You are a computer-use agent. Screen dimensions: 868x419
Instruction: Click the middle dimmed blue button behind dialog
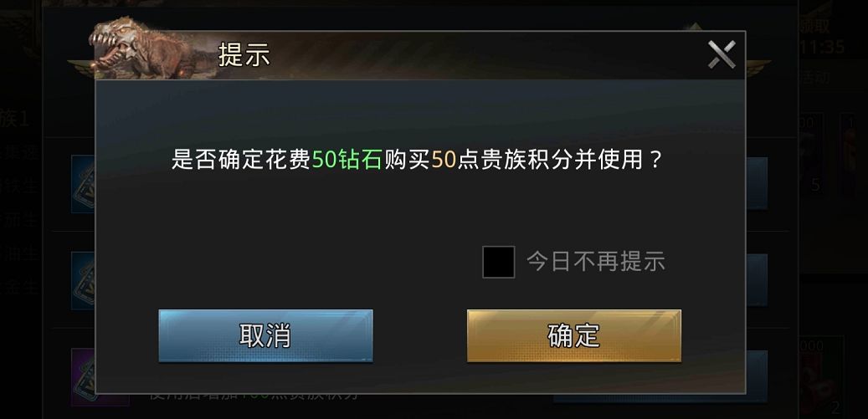[757, 280]
